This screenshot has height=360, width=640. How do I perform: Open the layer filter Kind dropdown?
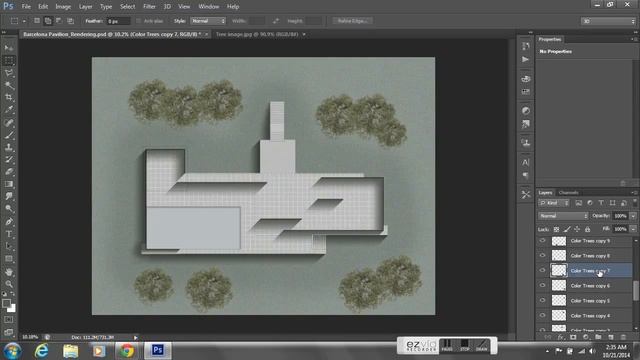tap(554, 203)
